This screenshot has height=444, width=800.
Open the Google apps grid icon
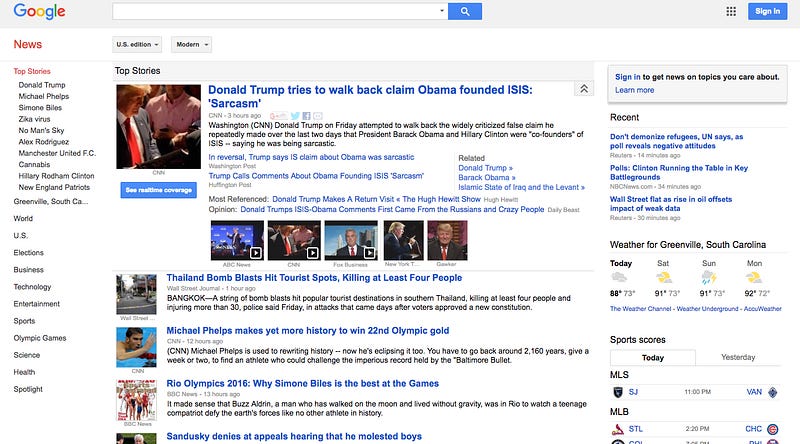[731, 11]
